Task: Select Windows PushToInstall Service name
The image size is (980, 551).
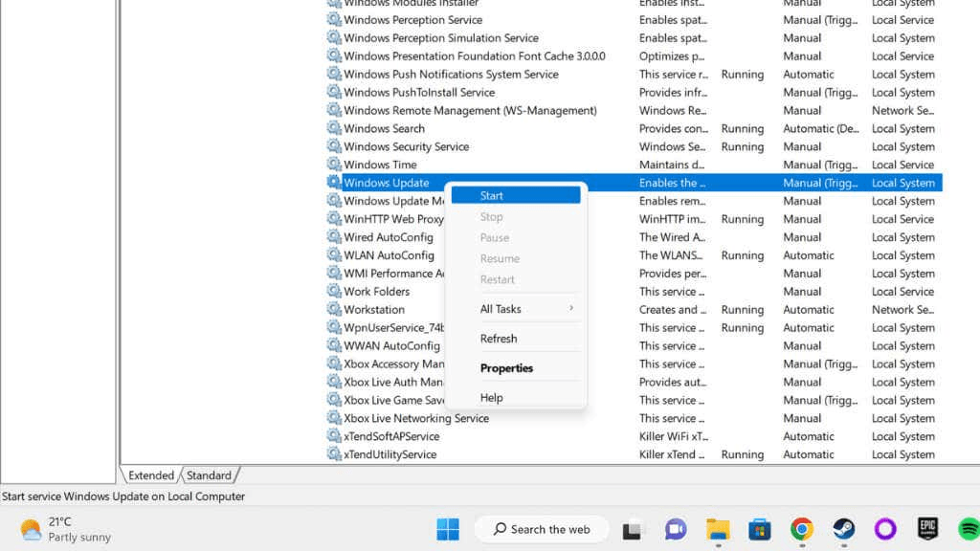Action: tap(419, 92)
